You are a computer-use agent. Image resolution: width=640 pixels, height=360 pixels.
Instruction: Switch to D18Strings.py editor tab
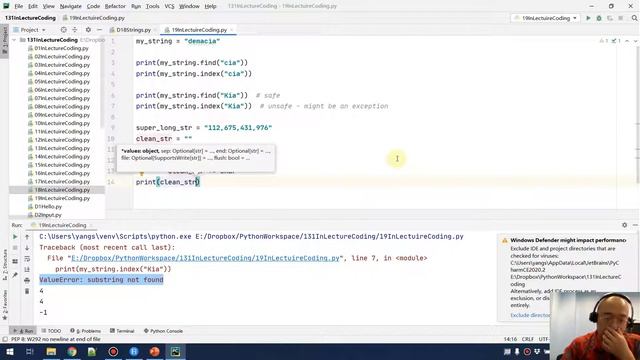133,30
